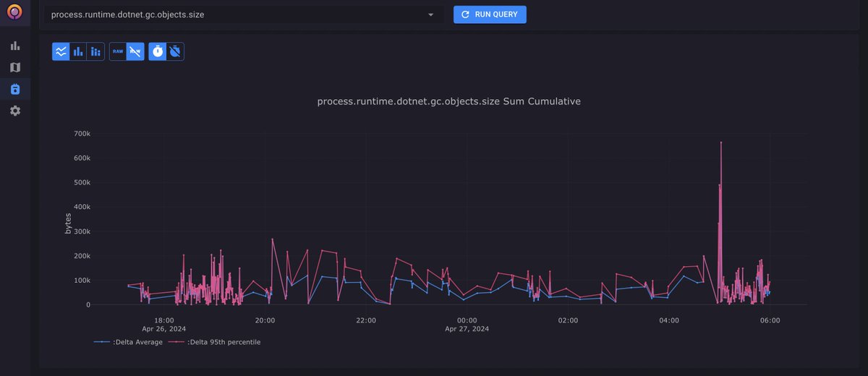Run the query with RUN QUERY button
The width and height of the screenshot is (868, 376).
490,14
